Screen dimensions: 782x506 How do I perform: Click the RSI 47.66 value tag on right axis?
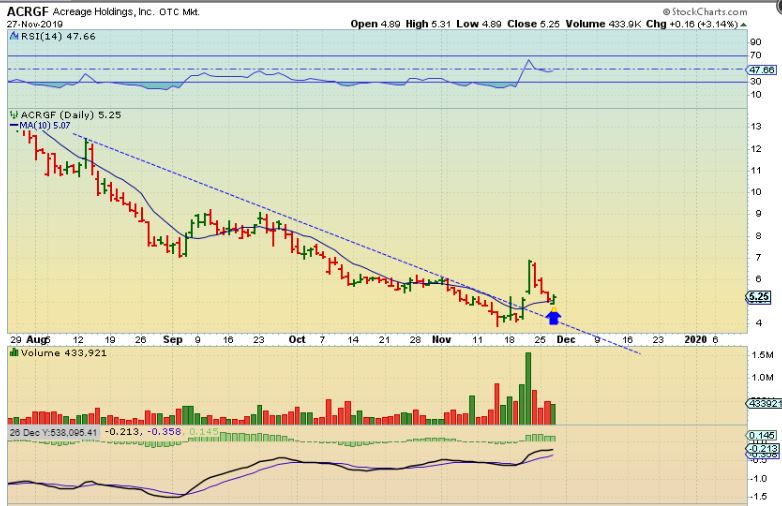click(x=762, y=70)
